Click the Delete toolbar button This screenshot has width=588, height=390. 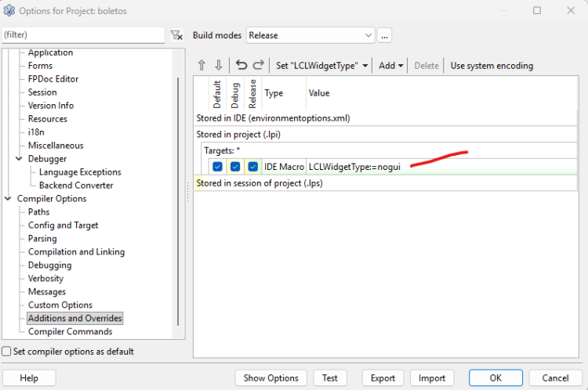point(426,66)
